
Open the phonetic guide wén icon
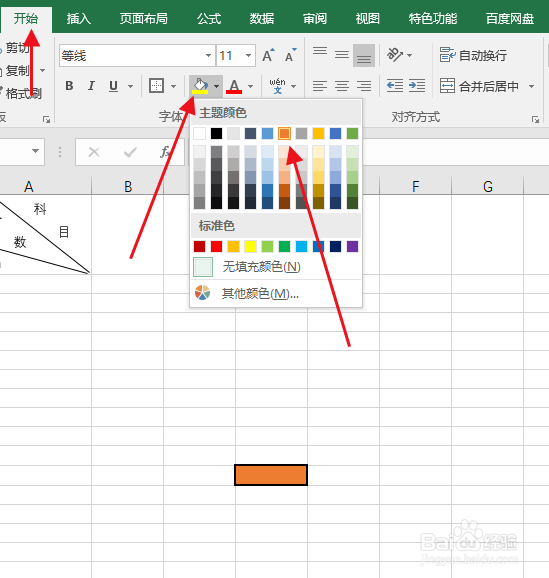[x=277, y=86]
